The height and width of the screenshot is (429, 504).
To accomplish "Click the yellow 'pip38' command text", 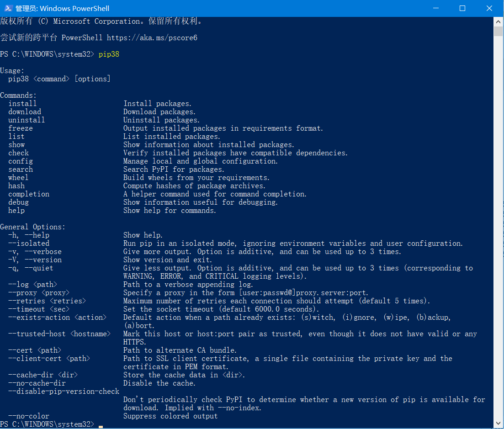I will click(x=109, y=54).
